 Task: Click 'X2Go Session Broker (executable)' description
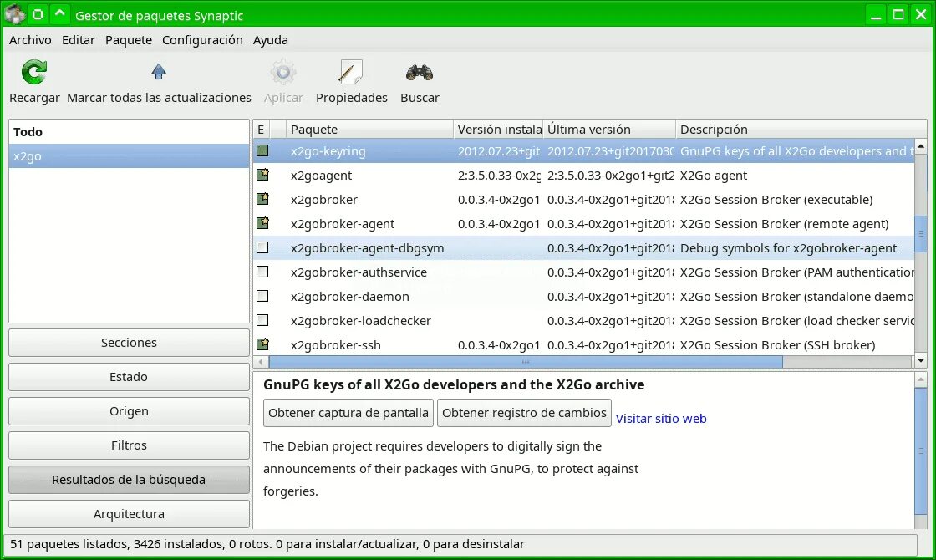(x=776, y=200)
